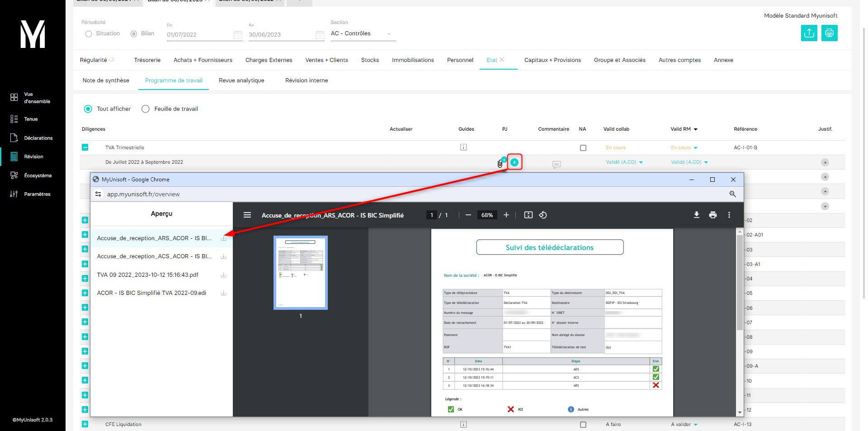Open the guide icon for TVA Trimestrielle
Viewport: 868px width, 431px height.
(463, 147)
